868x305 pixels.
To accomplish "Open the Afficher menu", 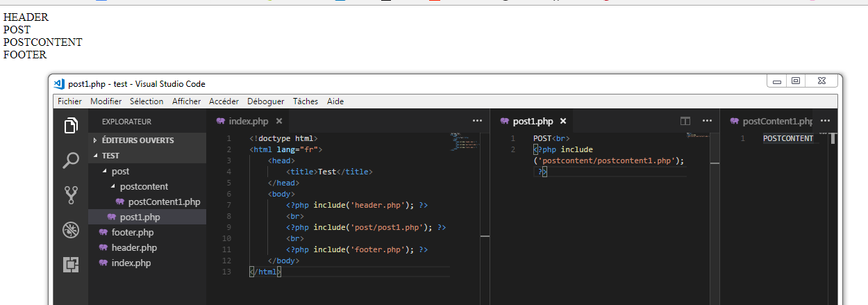I will pos(187,101).
